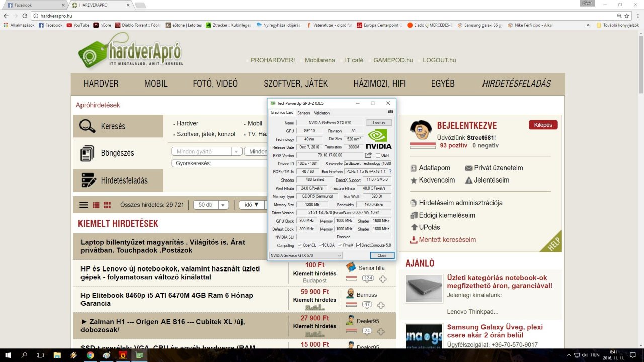Toggle the OpenCL checkbox
Screen dimensions: 644x362
pyautogui.click(x=299, y=245)
